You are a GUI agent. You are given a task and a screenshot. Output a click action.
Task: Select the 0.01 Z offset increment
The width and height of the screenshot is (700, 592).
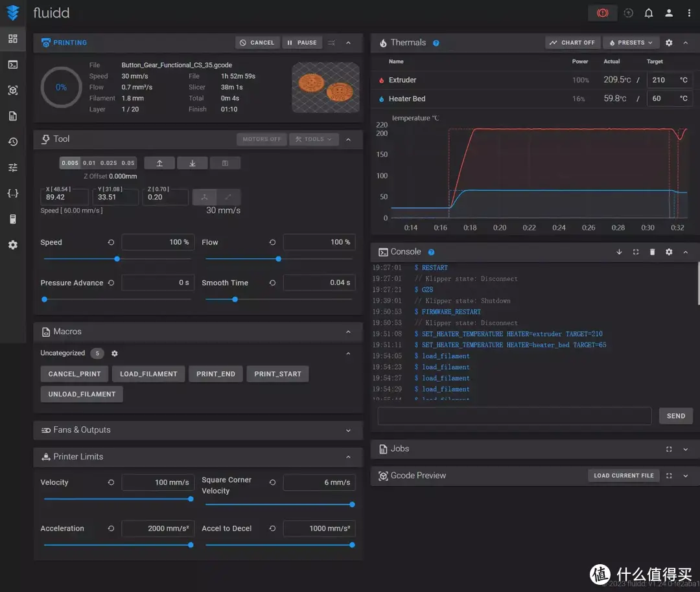coord(89,163)
